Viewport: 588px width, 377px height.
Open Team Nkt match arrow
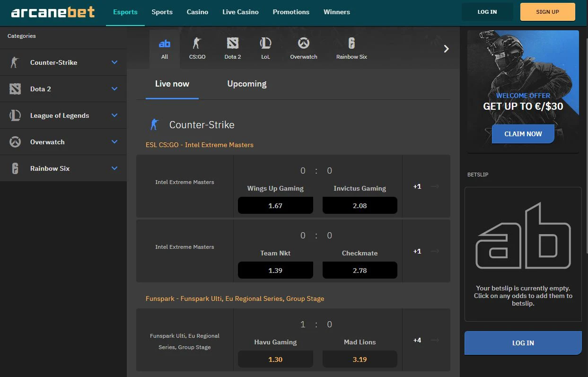pyautogui.click(x=435, y=251)
